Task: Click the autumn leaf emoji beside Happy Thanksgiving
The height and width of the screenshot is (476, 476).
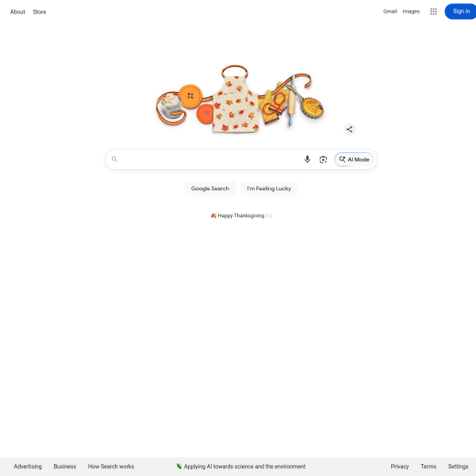Action: pos(213,216)
